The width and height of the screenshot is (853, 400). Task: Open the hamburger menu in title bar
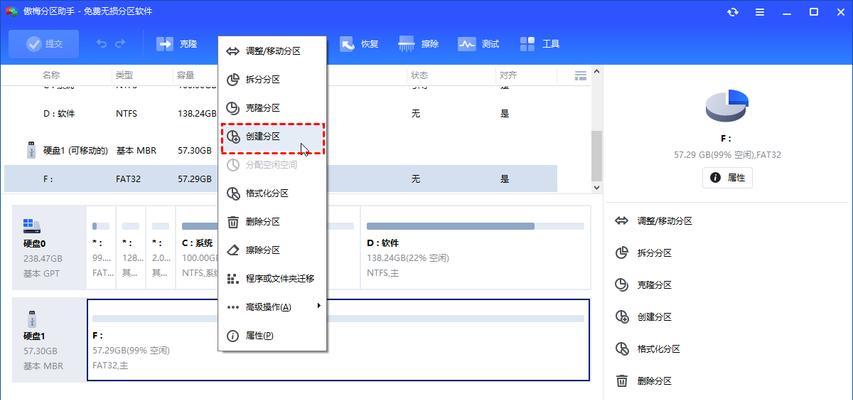tap(760, 12)
